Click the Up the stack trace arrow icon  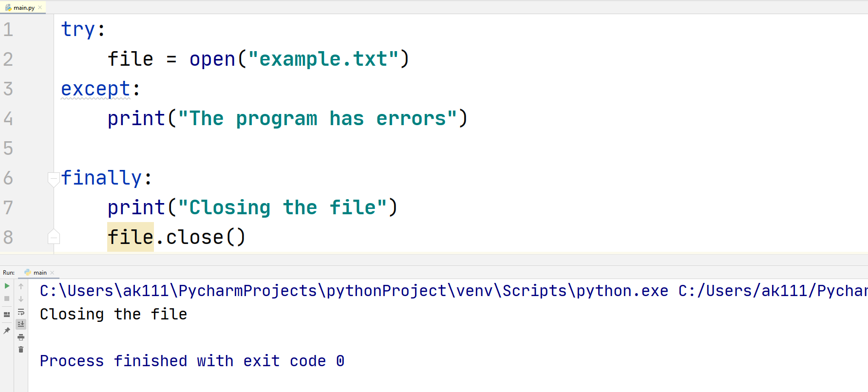click(21, 286)
